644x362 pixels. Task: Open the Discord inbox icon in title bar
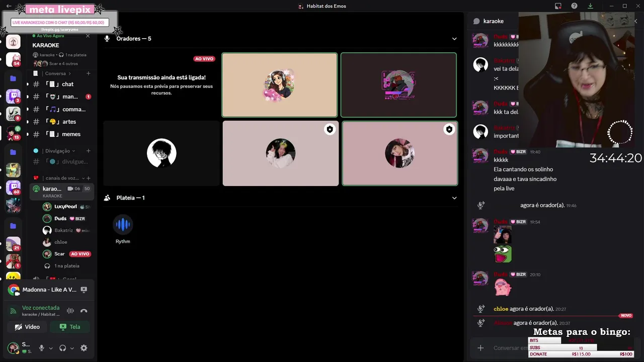pos(558,6)
